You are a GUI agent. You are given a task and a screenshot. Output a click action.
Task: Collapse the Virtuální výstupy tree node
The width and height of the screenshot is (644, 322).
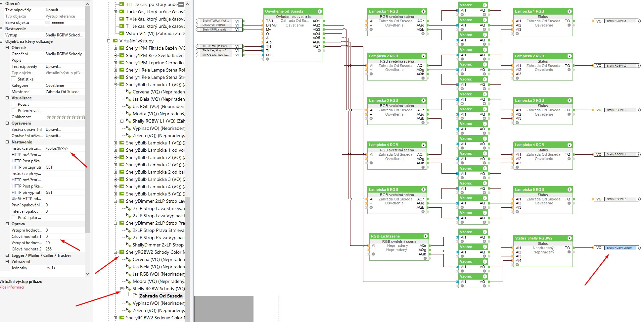(x=109, y=41)
